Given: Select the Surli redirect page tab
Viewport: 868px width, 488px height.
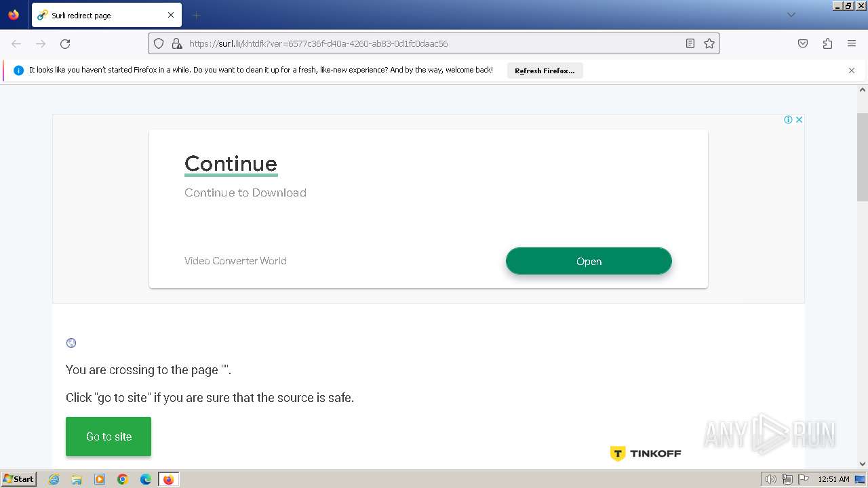Looking at the screenshot, I should (x=106, y=15).
